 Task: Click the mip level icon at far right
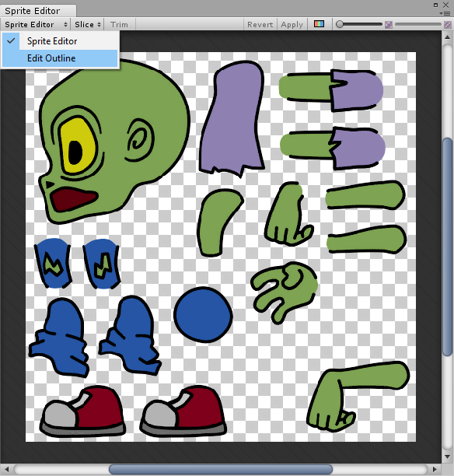point(448,25)
